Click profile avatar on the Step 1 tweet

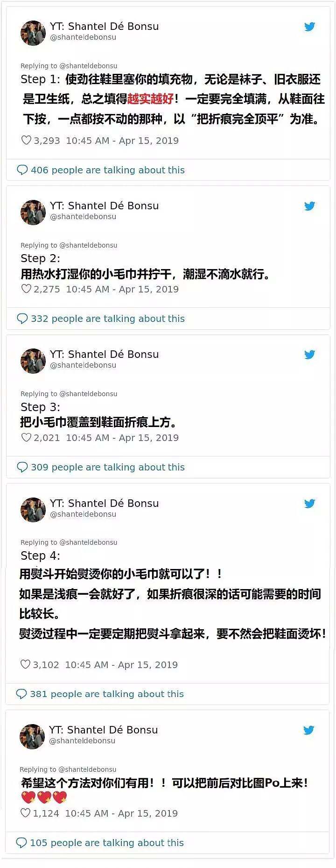tap(33, 33)
